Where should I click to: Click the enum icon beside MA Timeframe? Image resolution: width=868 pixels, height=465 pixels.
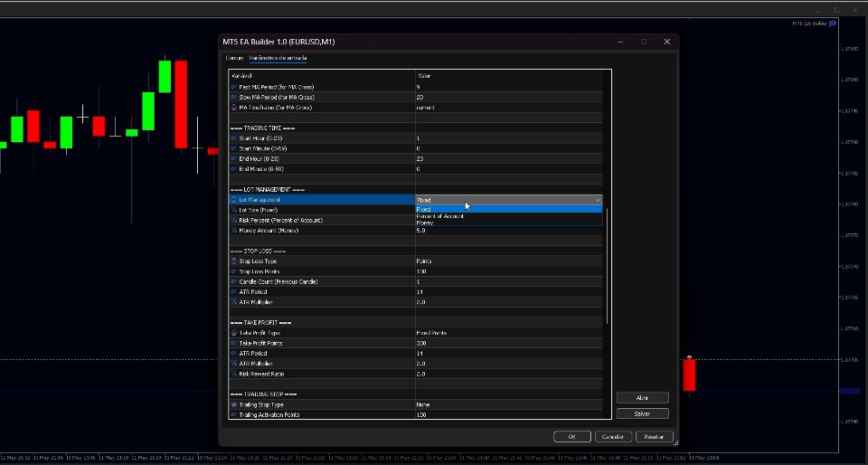pyautogui.click(x=233, y=108)
